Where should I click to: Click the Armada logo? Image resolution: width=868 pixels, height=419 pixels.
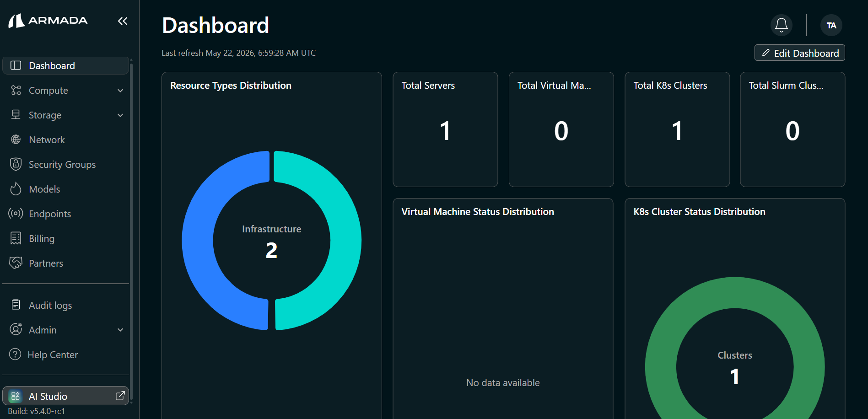tap(48, 21)
